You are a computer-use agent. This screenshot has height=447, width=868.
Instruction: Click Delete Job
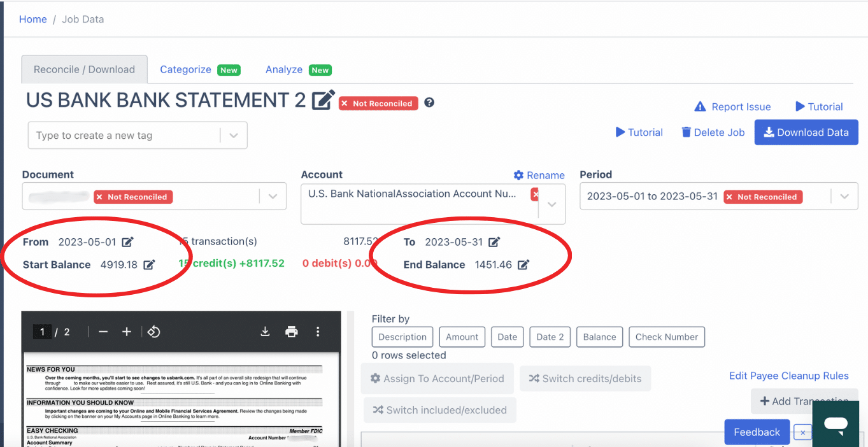point(713,132)
